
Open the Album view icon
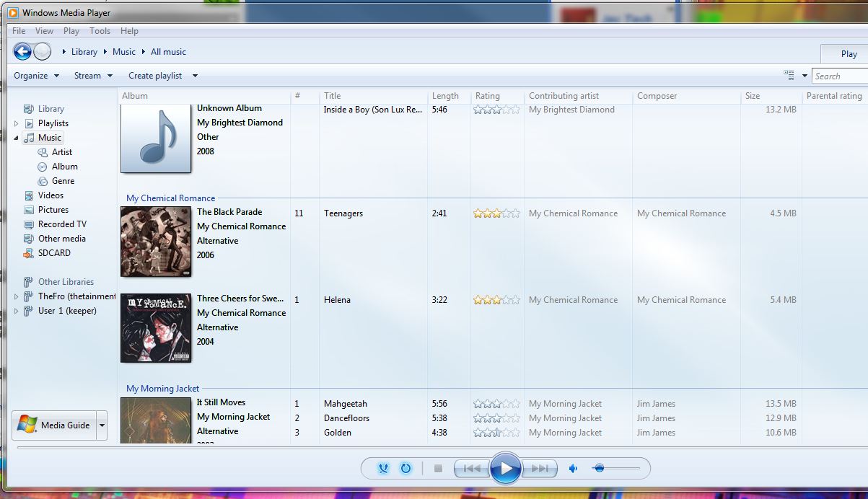[x=43, y=167]
